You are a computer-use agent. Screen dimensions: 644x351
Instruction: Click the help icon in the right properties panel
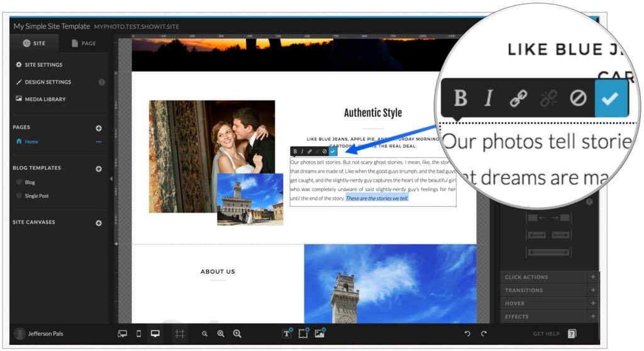[x=589, y=202]
